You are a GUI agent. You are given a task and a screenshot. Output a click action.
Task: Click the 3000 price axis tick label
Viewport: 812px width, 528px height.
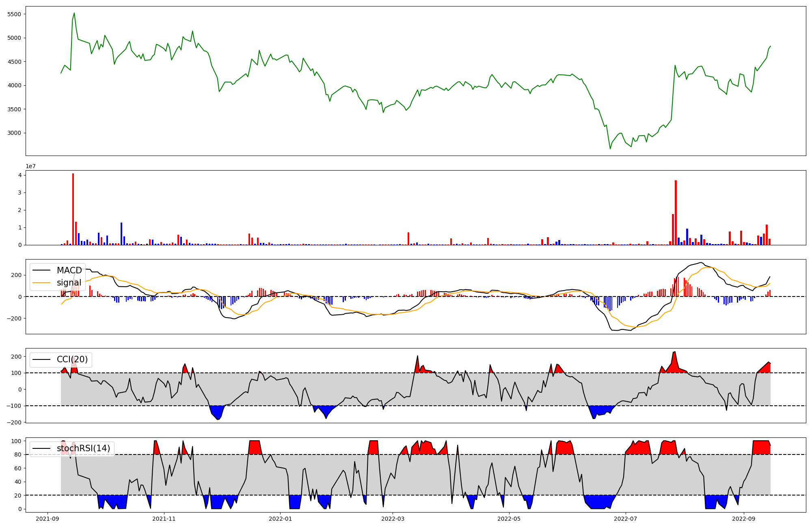click(14, 133)
